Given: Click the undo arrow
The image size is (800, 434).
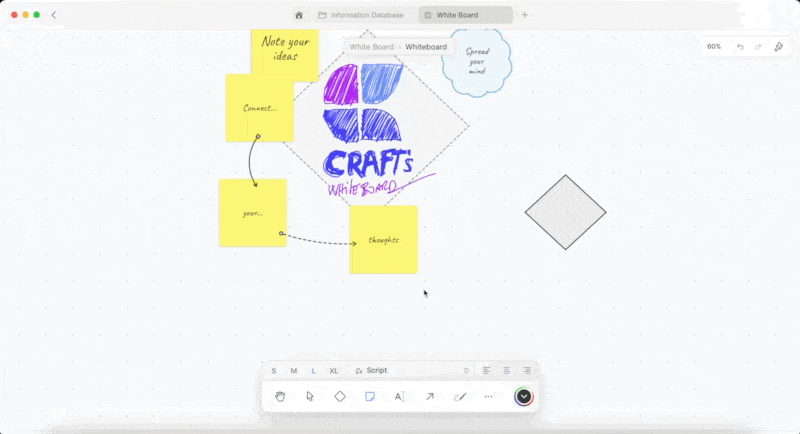Looking at the screenshot, I should coord(740,47).
